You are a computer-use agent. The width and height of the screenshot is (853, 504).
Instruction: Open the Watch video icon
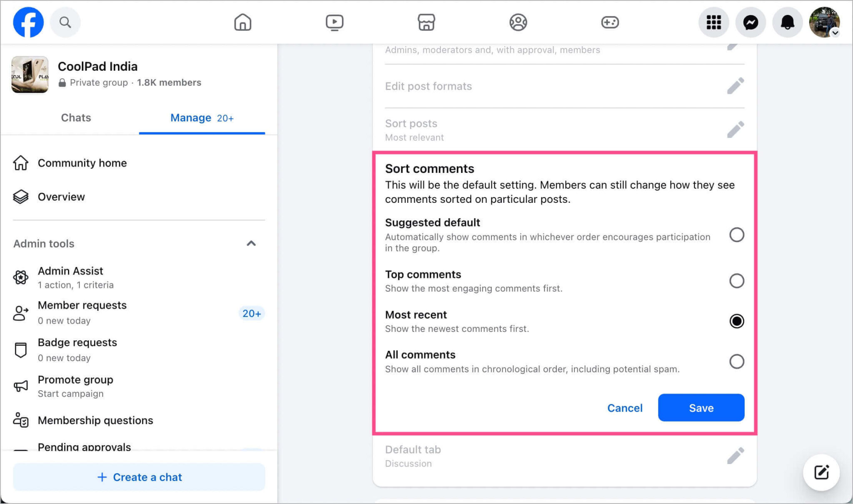[334, 22]
